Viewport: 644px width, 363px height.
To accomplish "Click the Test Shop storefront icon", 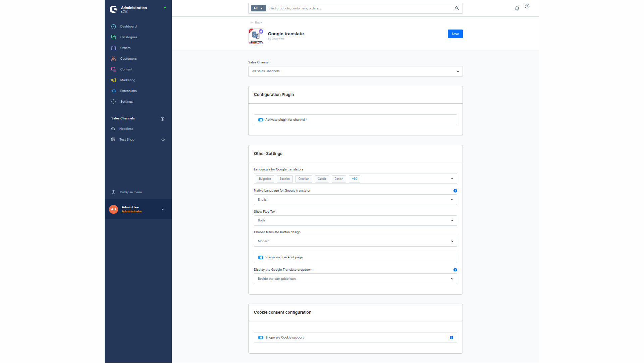I will (113, 140).
